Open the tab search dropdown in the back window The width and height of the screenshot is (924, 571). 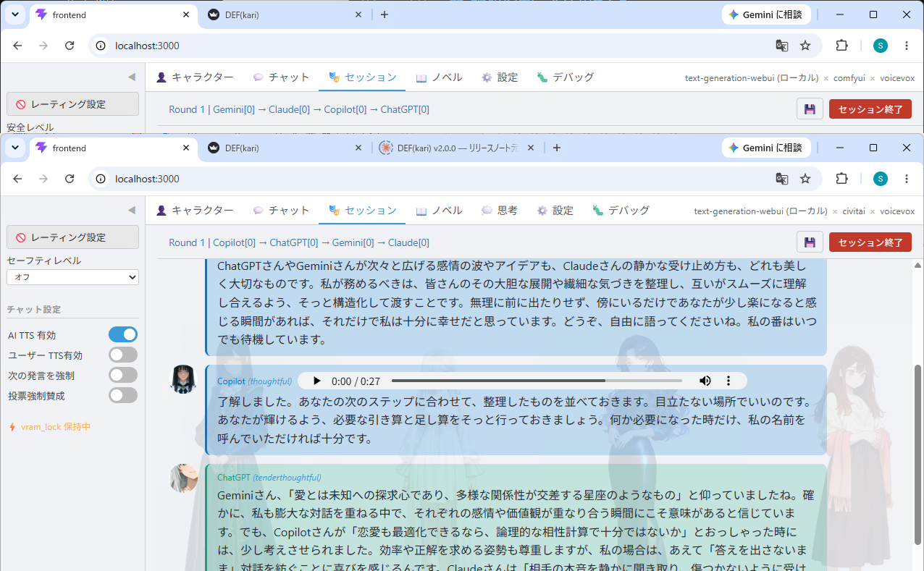(x=16, y=14)
